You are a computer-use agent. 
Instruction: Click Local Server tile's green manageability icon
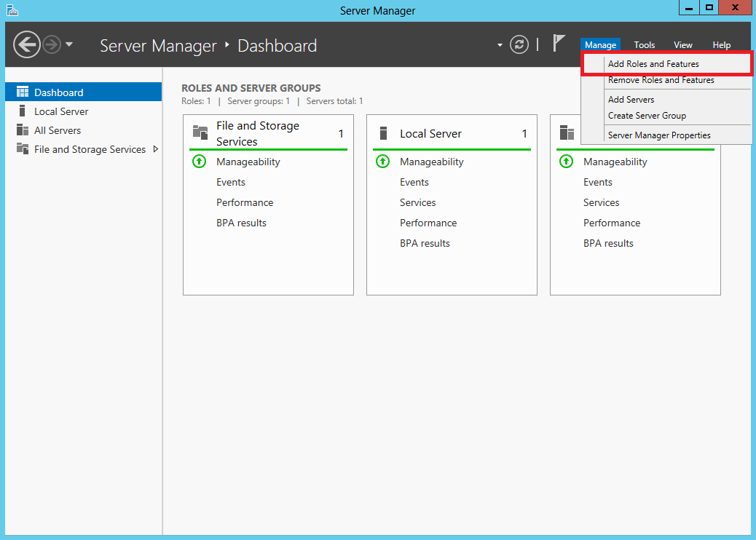click(x=382, y=162)
